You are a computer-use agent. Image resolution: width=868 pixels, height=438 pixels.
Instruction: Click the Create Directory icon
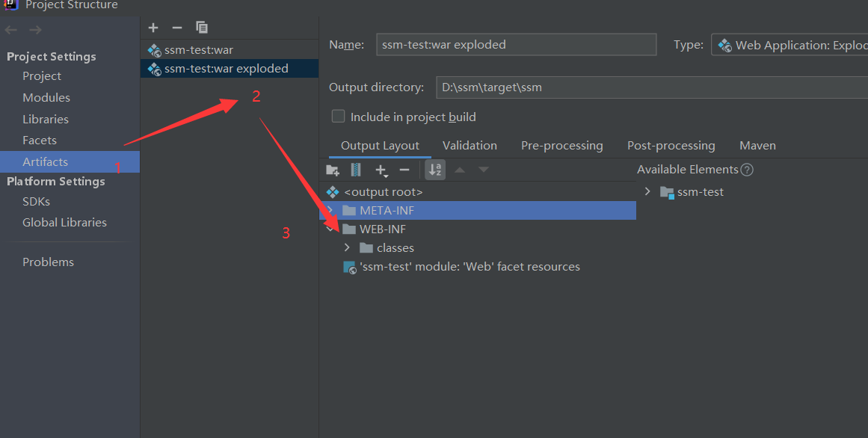pos(333,170)
